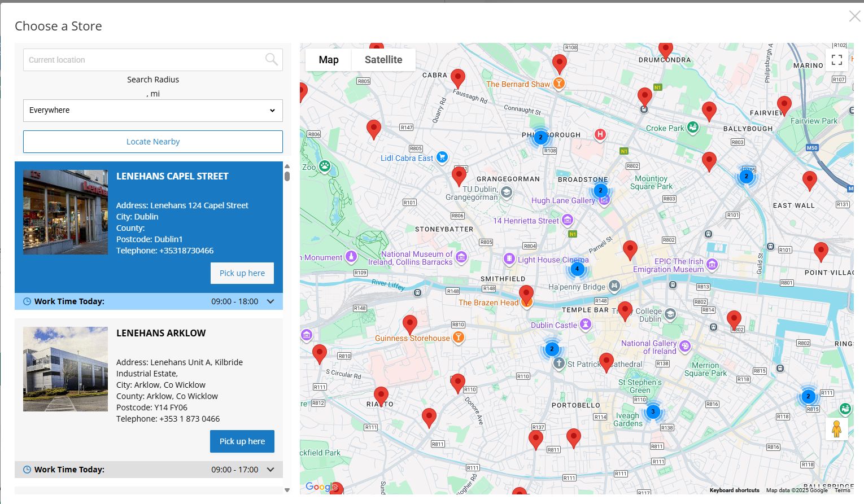
Task: Click the Lidl Cabra East shopping icon
Action: coord(442,157)
